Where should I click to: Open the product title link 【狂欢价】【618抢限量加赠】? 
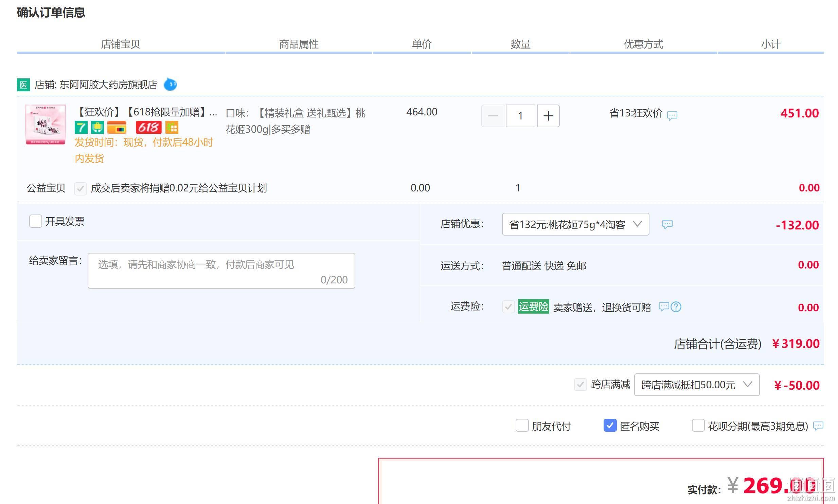coord(146,112)
